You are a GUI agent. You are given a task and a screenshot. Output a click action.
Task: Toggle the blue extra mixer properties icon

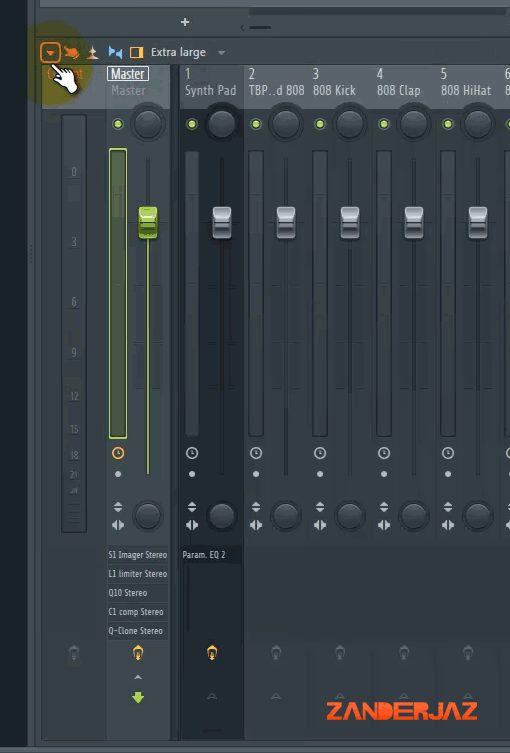(x=115, y=52)
